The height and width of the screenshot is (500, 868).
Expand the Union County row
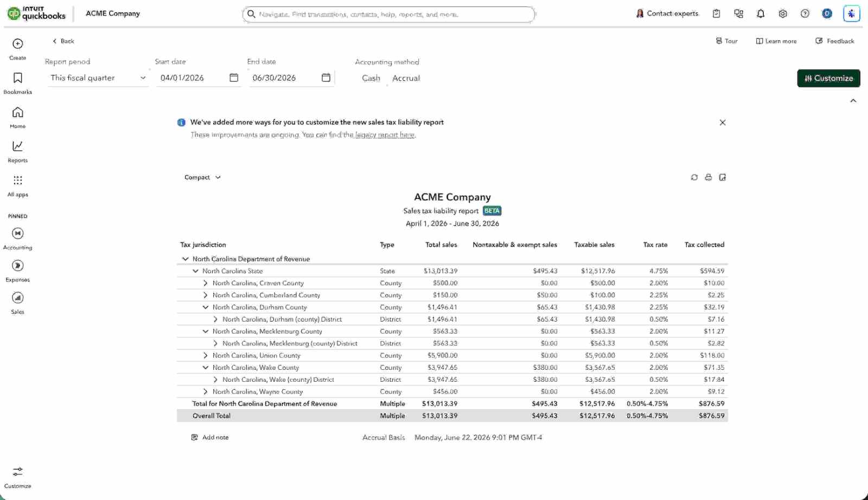coord(205,355)
